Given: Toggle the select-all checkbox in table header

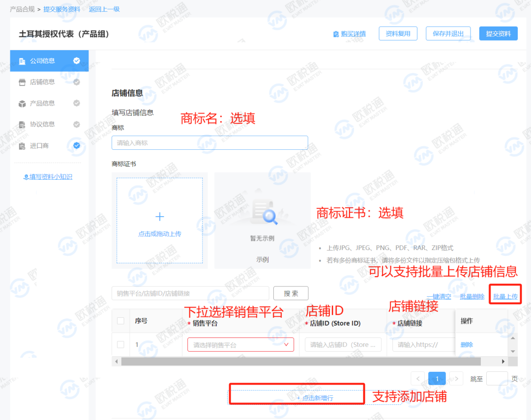Looking at the screenshot, I should pyautogui.click(x=120, y=320).
